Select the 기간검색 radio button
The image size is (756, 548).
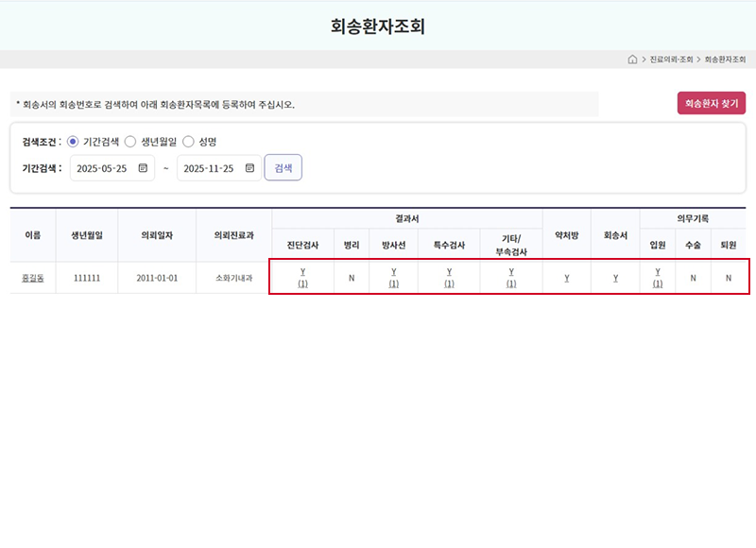pos(73,142)
